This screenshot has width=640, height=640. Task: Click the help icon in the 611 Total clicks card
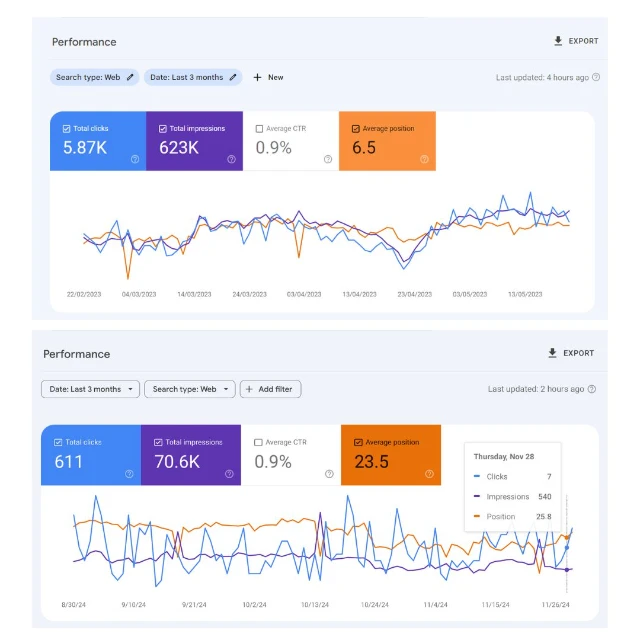129,474
